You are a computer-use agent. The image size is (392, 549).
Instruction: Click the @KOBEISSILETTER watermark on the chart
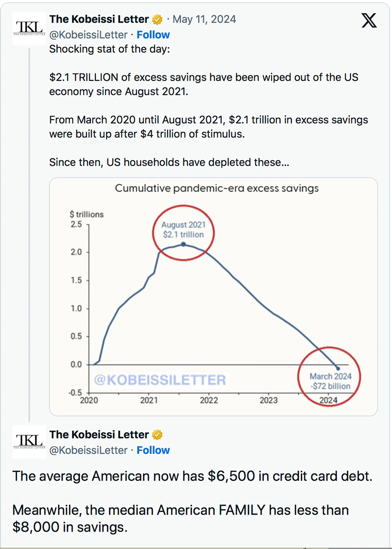[x=160, y=380]
